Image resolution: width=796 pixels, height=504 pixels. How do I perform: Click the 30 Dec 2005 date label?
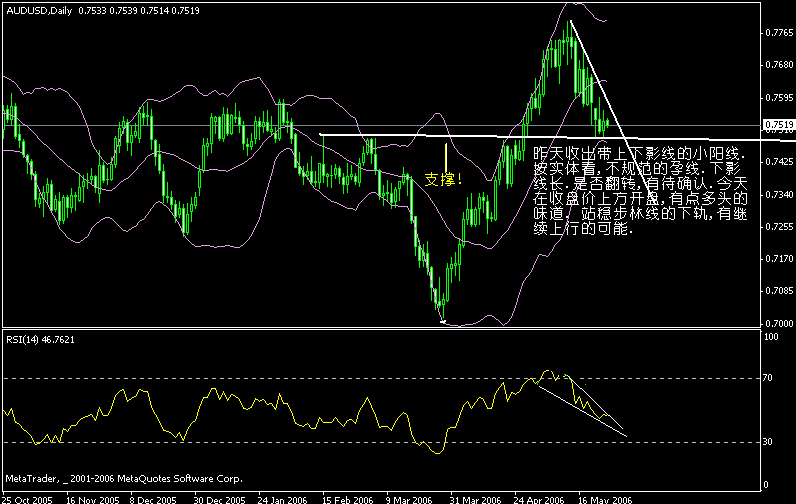coord(219,500)
